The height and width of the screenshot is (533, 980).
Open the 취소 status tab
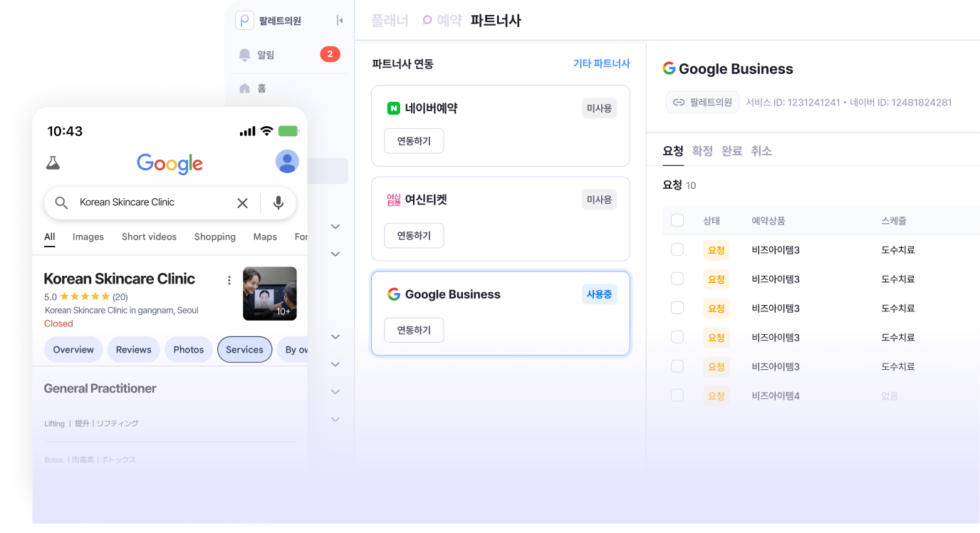(761, 151)
